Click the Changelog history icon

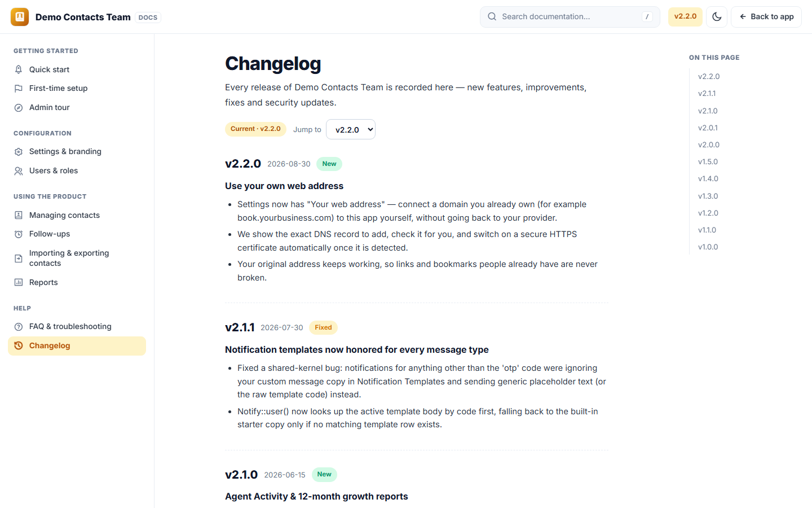tap(19, 346)
